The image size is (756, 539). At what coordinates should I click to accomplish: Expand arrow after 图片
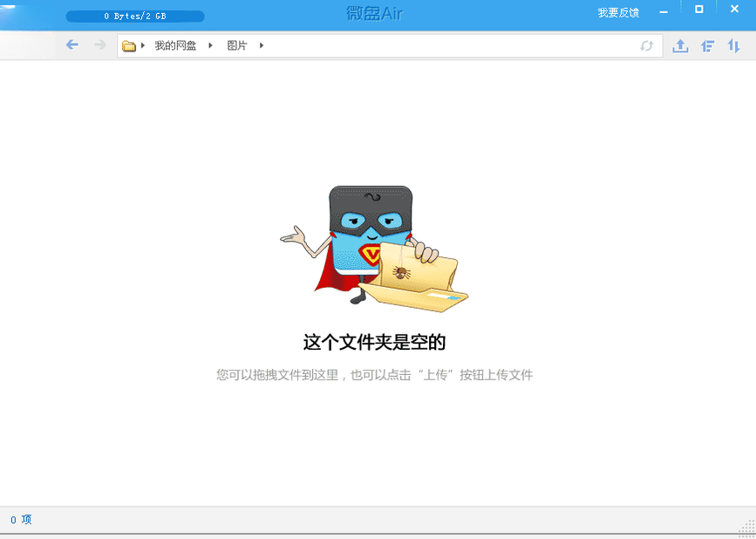coord(262,45)
